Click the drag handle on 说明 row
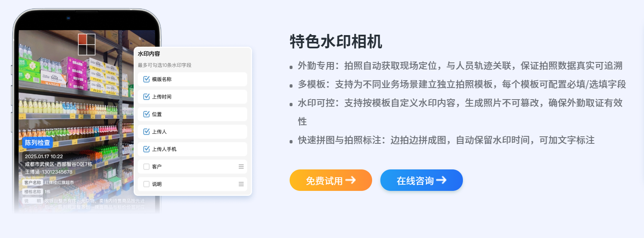The height and width of the screenshot is (238, 644). coord(241,184)
